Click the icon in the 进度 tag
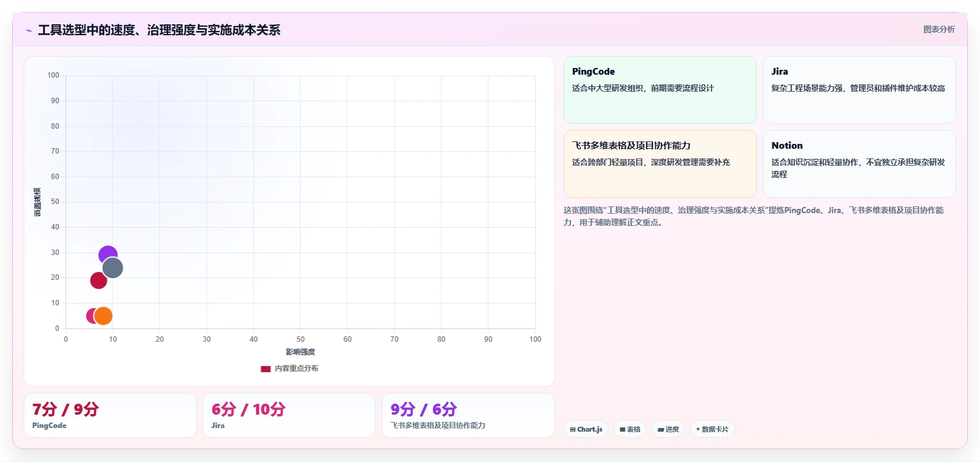 [x=660, y=430]
